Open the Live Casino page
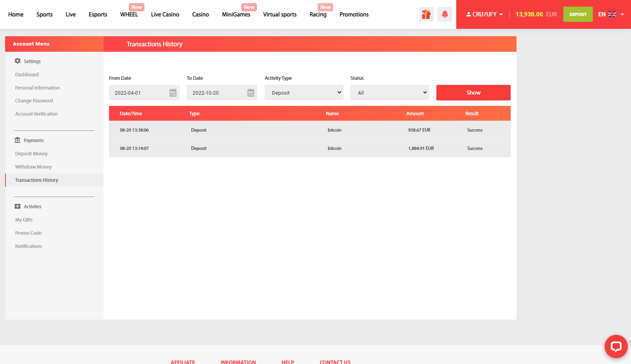 coord(165,14)
